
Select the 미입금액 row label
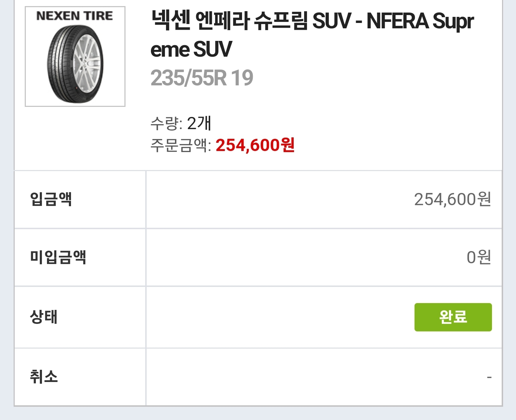click(x=58, y=257)
